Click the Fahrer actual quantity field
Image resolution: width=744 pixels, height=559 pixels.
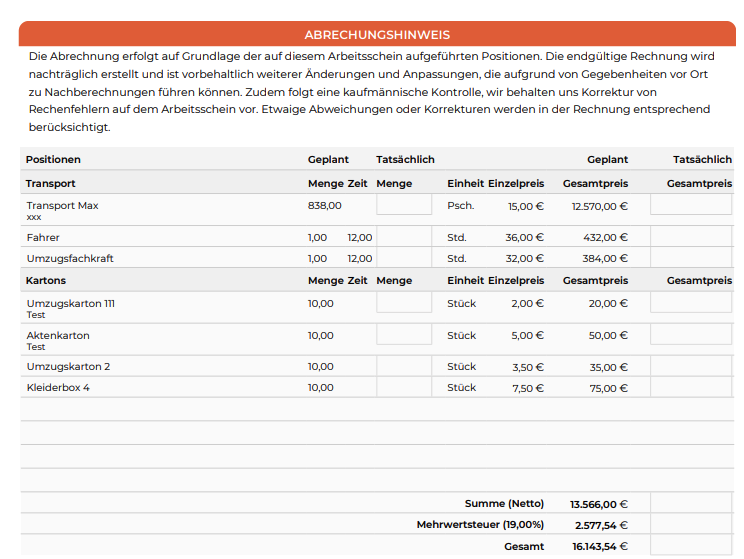coord(404,236)
